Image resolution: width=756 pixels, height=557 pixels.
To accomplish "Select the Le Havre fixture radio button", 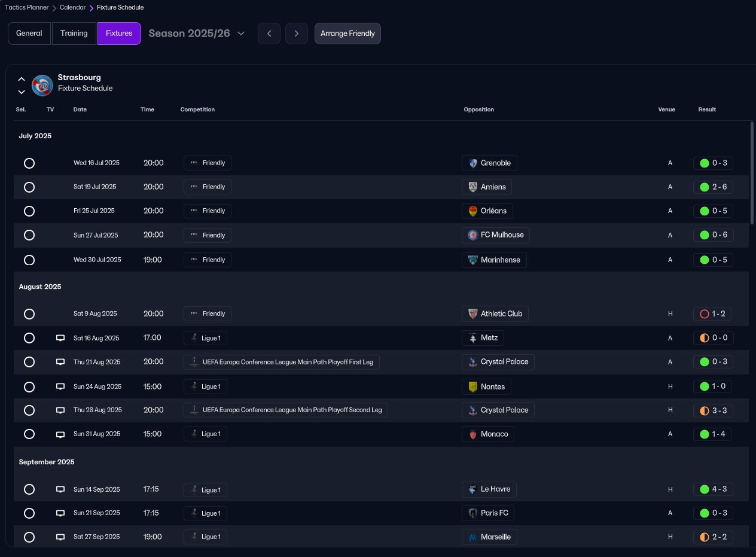I will coord(29,489).
